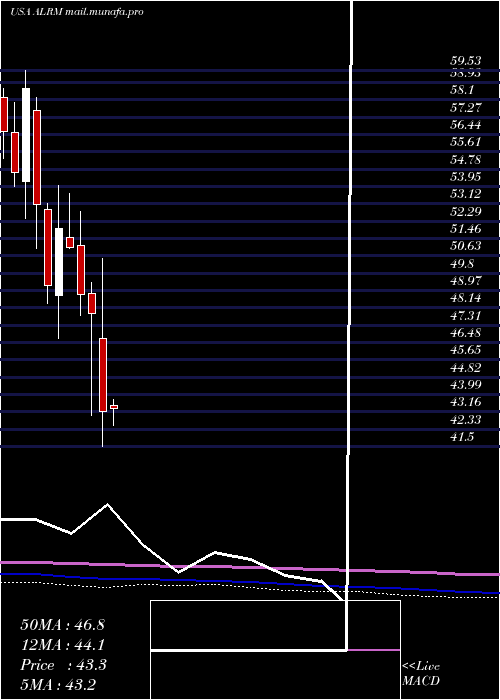
Task: Click the 50MA : 46.8 readout
Action: click(x=62, y=625)
